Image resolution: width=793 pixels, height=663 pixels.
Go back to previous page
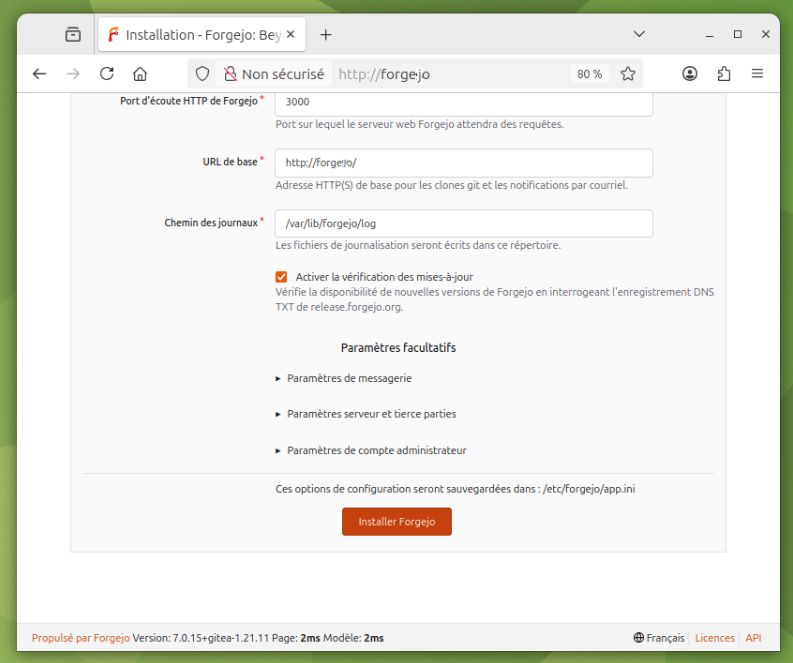(x=39, y=74)
